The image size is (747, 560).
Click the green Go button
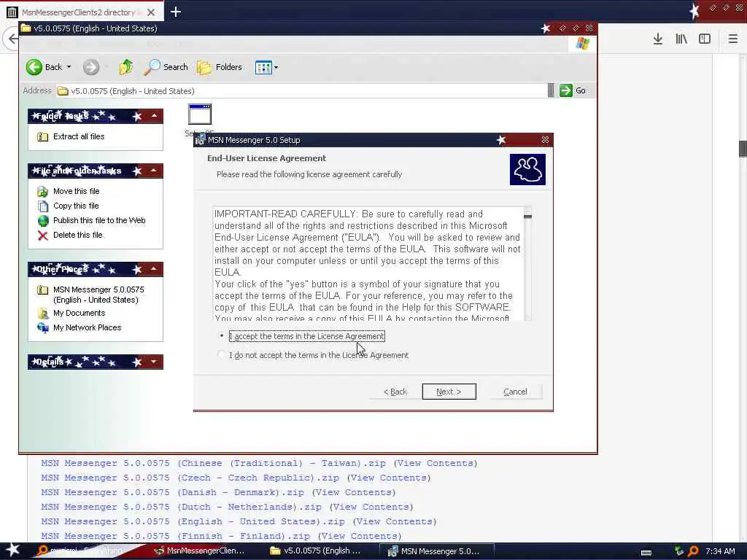tap(573, 90)
